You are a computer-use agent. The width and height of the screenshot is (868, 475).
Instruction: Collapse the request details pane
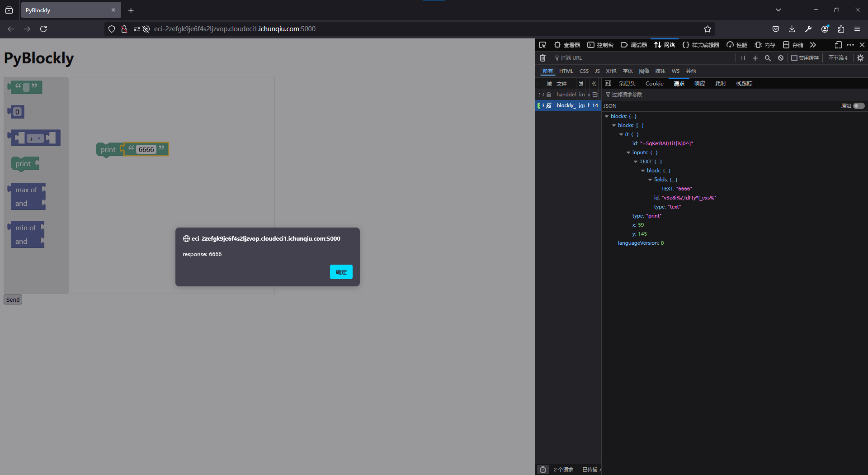608,83
